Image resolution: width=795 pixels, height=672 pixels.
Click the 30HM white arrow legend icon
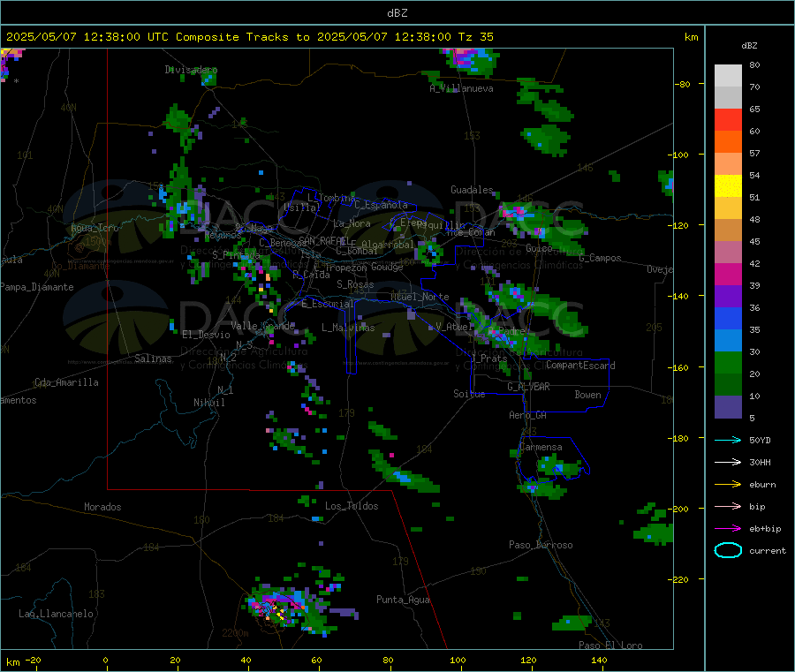coord(728,462)
